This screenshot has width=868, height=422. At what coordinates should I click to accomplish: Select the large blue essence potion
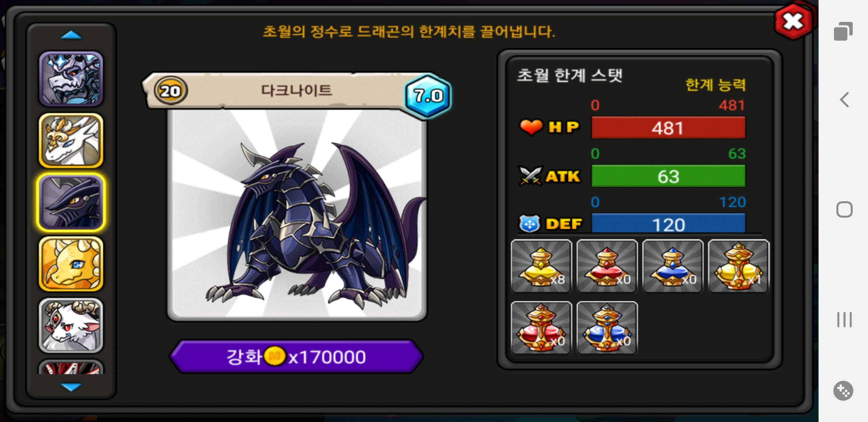pos(607,328)
